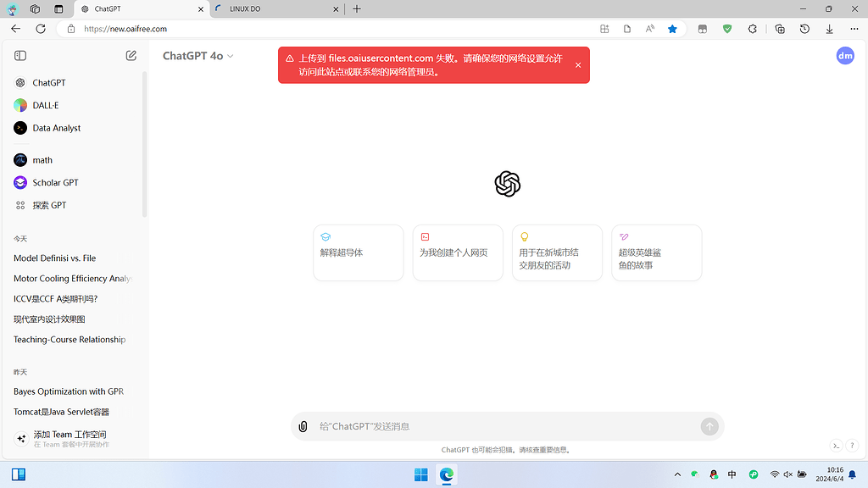Open Edge settings and more menu
This screenshot has height=488, width=868.
tap(854, 29)
